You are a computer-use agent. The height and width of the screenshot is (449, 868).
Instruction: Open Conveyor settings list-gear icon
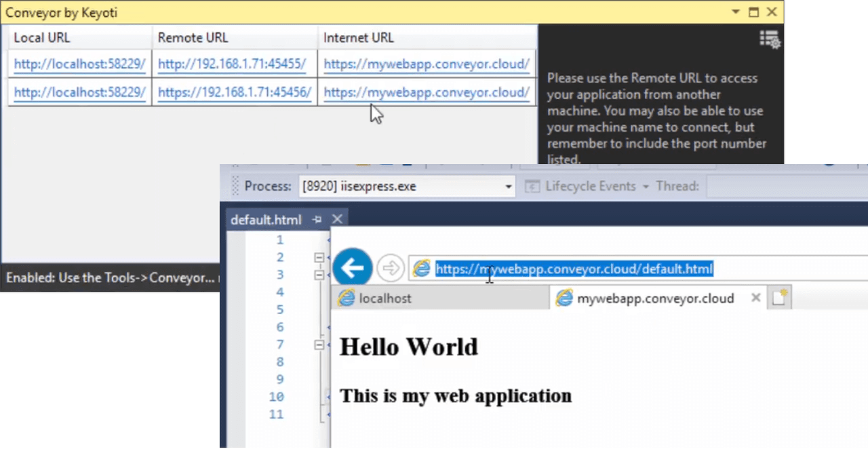click(x=770, y=39)
